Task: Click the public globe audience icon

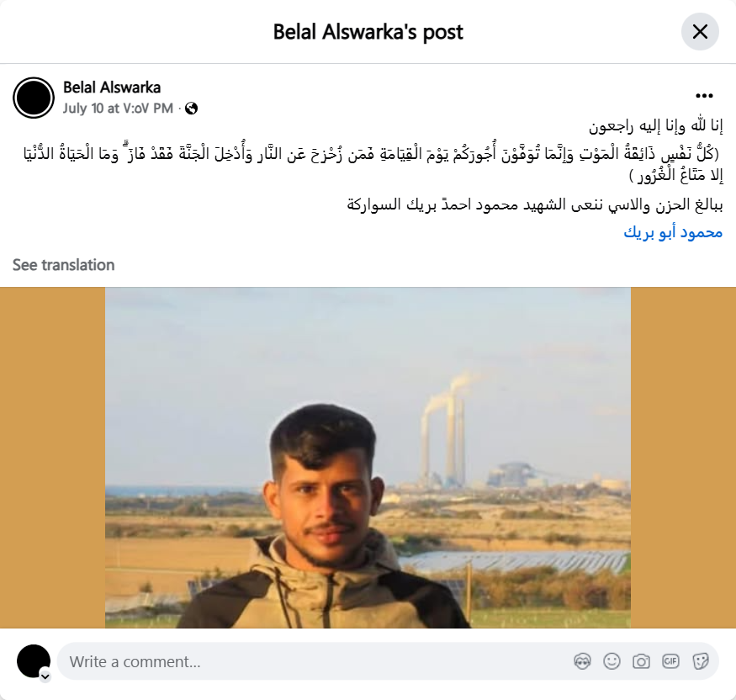Action: [x=191, y=109]
